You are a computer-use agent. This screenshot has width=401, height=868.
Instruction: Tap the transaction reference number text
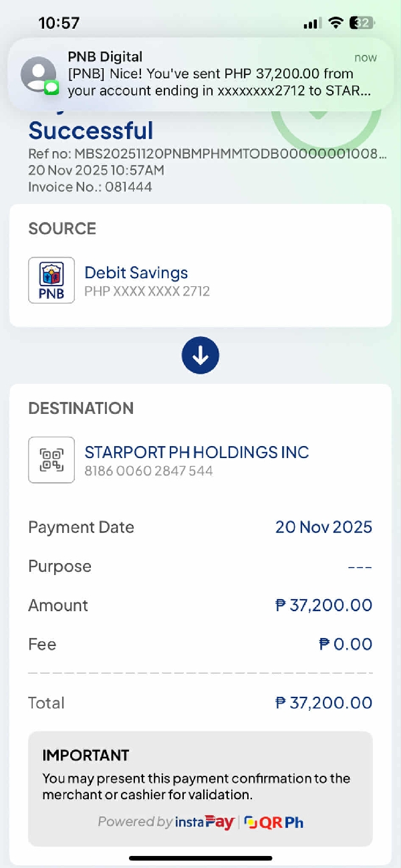point(207,154)
